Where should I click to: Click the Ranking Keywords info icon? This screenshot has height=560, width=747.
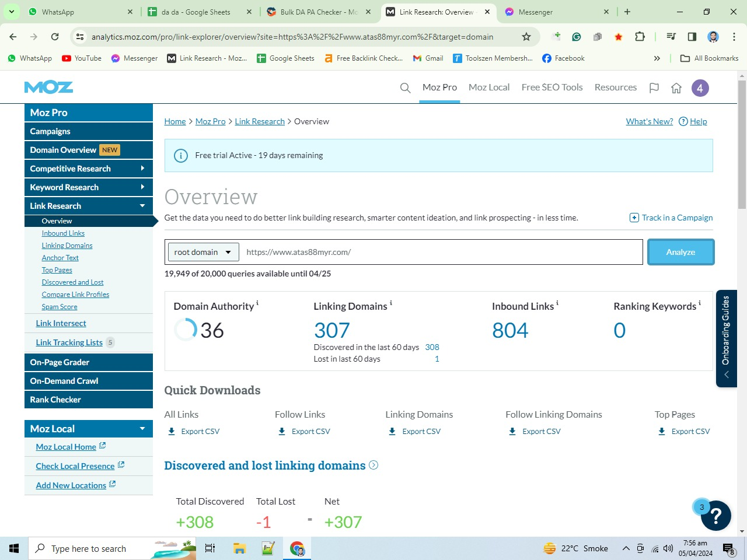click(700, 303)
